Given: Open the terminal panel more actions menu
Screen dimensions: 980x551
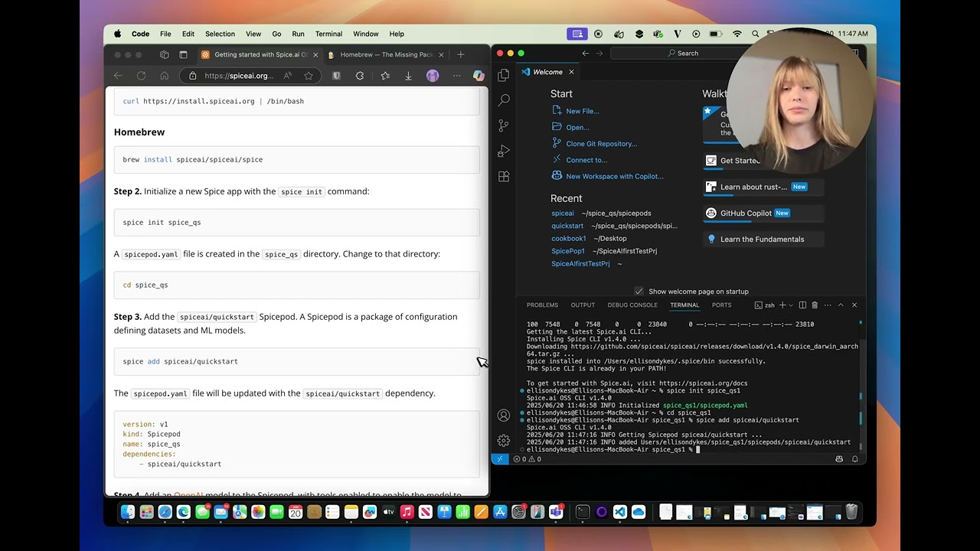Looking at the screenshot, I should pyautogui.click(x=827, y=305).
